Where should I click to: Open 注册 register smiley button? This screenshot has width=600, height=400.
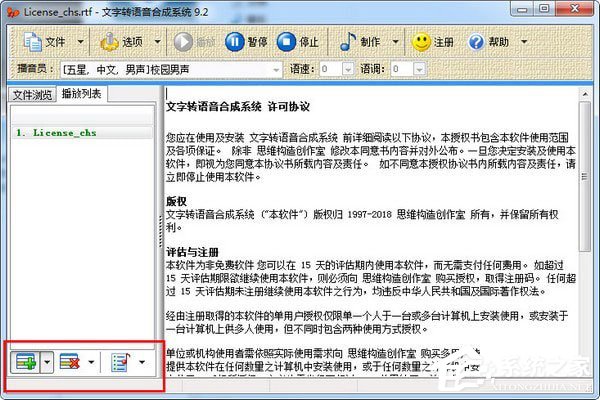click(x=432, y=42)
